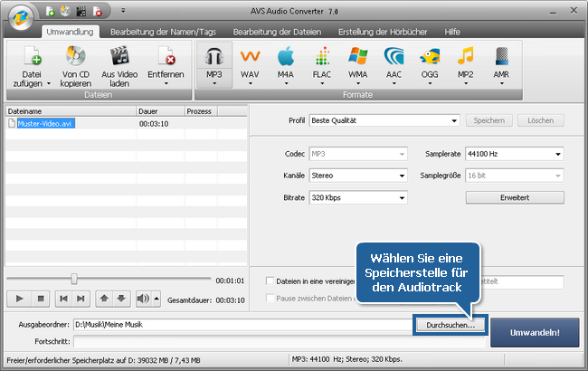
Task: Open the Profil dropdown 'Beste Qualität'
Action: (384, 120)
